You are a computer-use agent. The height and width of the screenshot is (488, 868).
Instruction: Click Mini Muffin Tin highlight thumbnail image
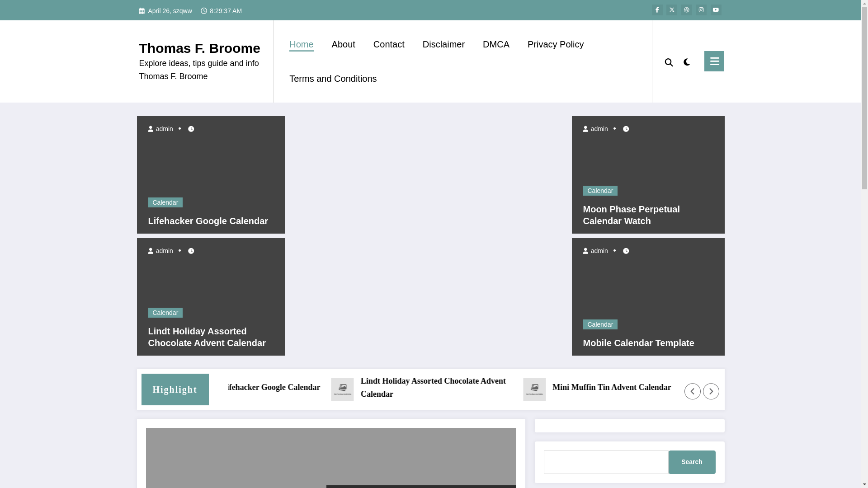(534, 389)
